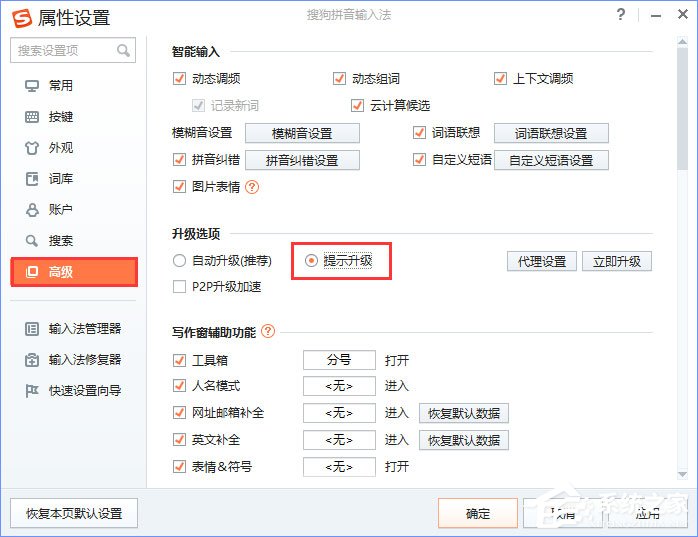Toggle the 云计算候选 checkbox
698x537 pixels.
pyautogui.click(x=357, y=106)
